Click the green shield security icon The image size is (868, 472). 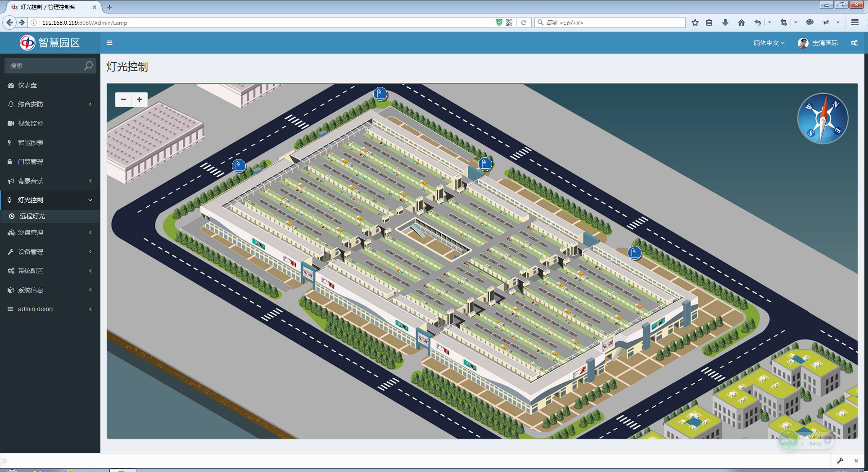click(x=499, y=23)
